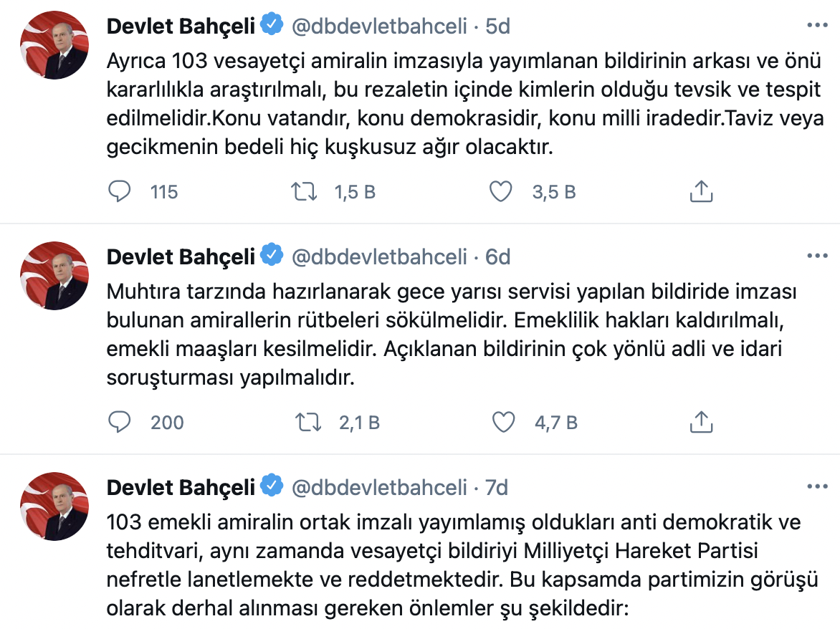Share the 5d tweet

[x=700, y=191]
